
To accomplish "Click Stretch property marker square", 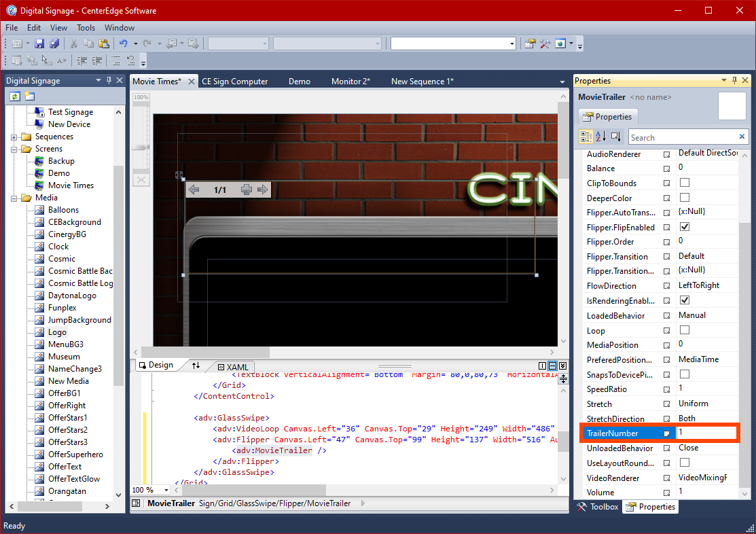I will click(667, 404).
